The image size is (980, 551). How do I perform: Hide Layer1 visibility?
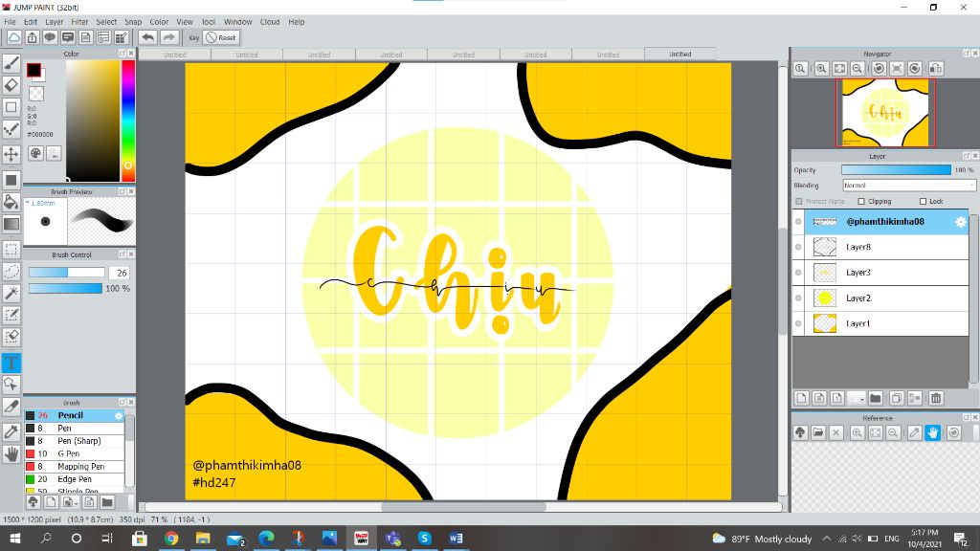(798, 323)
